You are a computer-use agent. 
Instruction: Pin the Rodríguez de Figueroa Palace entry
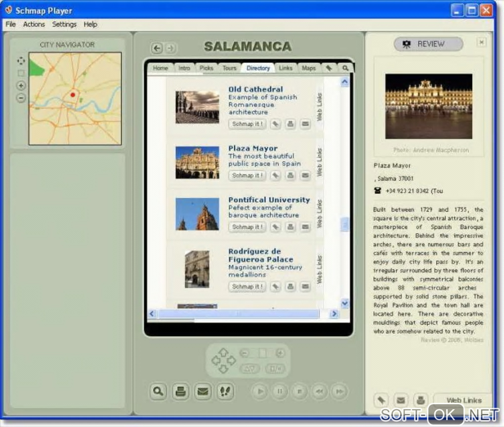click(275, 287)
